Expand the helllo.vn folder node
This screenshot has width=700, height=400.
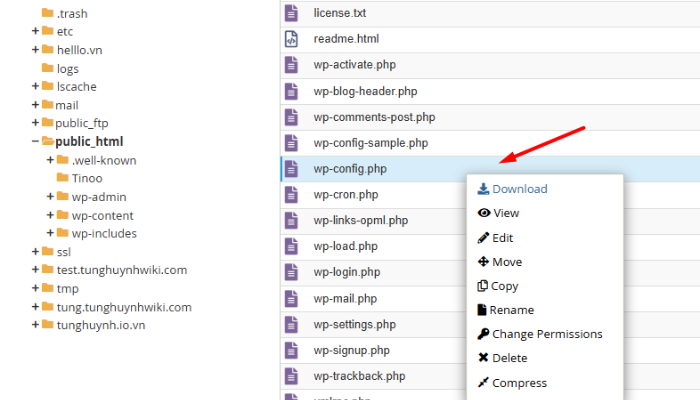pyautogui.click(x=35, y=50)
